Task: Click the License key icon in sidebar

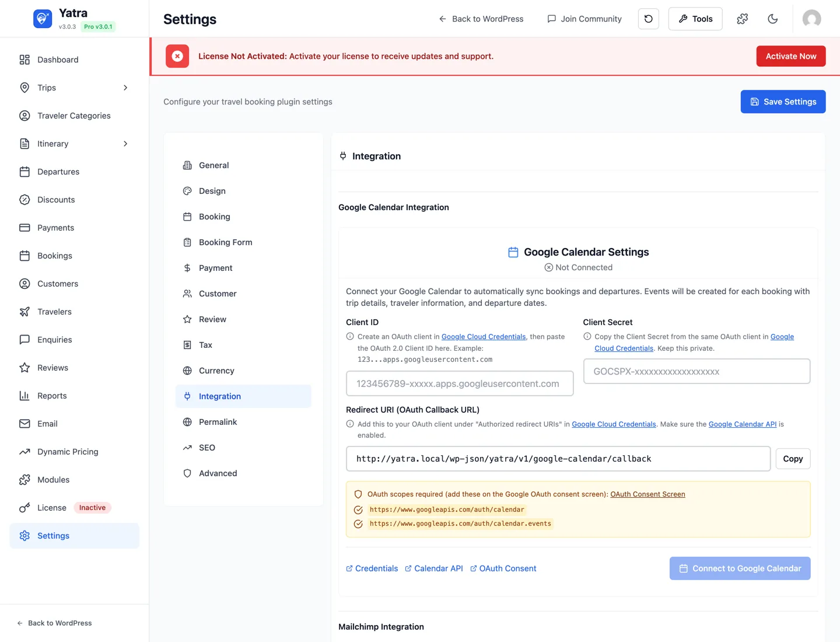Action: [24, 508]
